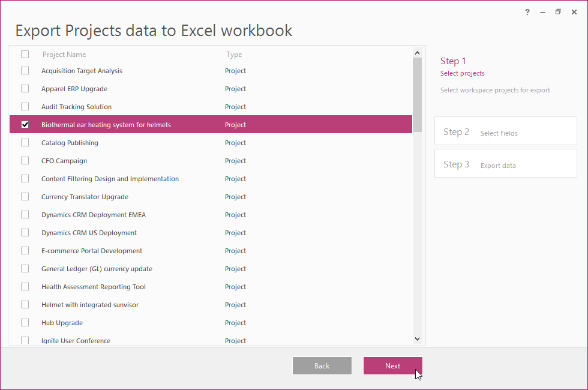
Task: Open Step 2 Select Fields panel
Action: click(505, 132)
